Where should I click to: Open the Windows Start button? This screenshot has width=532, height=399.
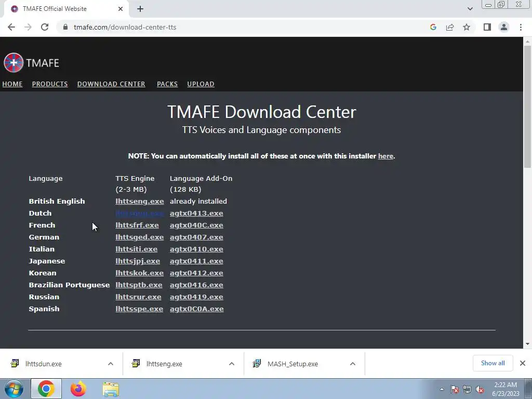click(x=14, y=389)
